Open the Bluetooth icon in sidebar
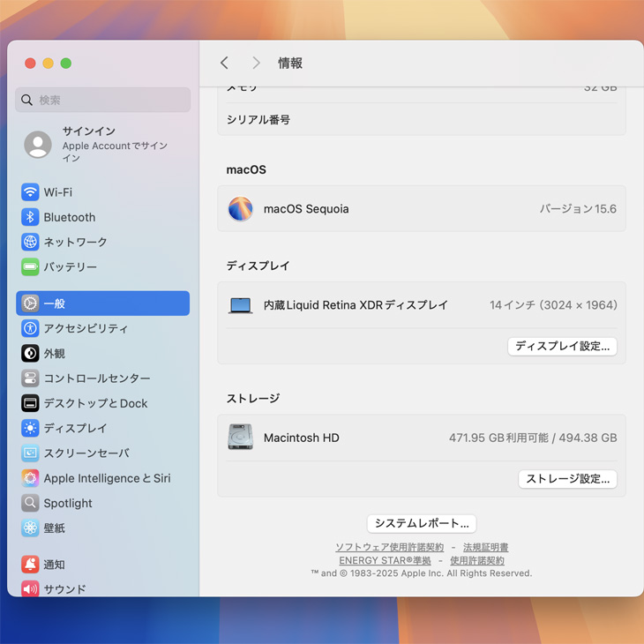This screenshot has width=644, height=644. (30, 217)
